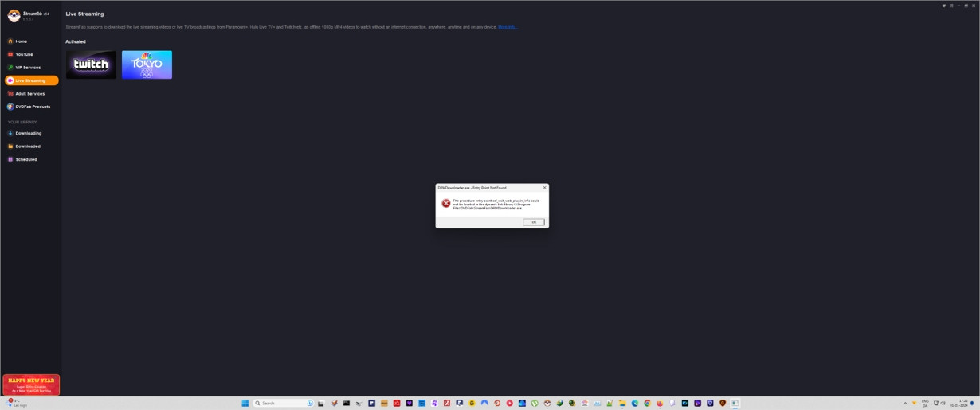The width and height of the screenshot is (980, 410).
Task: Open network and volume quick settings
Action: tap(939, 403)
